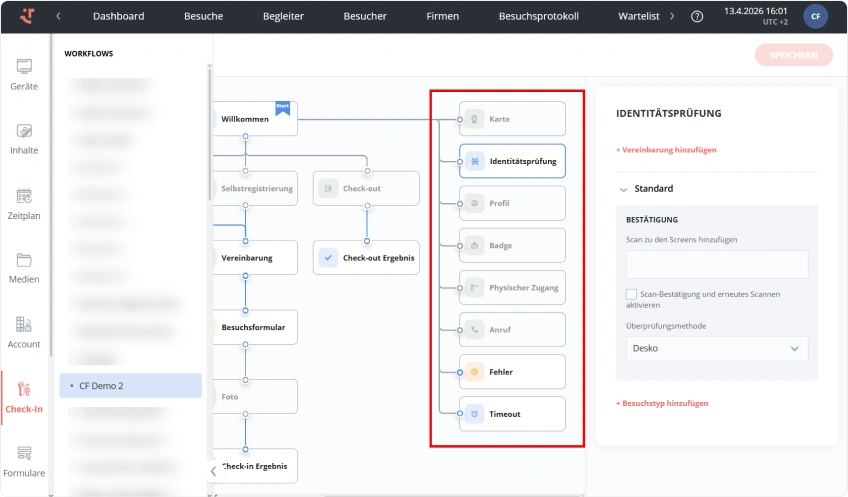Open the Überprüfungsmethode Desko dropdown
Viewport: 848px width, 497px height.
pos(717,348)
